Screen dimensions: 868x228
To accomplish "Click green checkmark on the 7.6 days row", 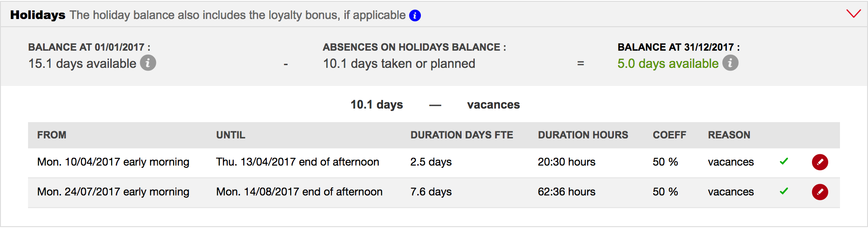I will [784, 191].
